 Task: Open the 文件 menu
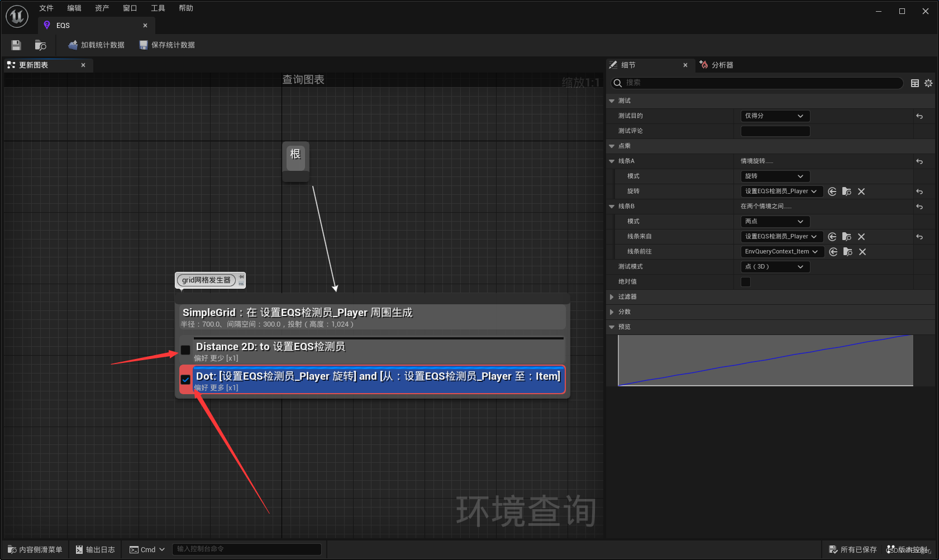[x=46, y=8]
